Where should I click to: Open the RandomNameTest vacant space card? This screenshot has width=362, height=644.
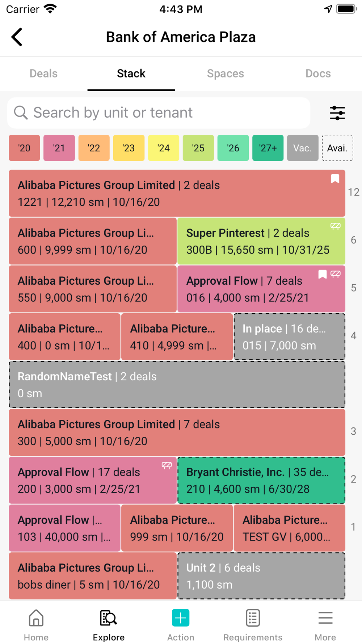coord(177,385)
